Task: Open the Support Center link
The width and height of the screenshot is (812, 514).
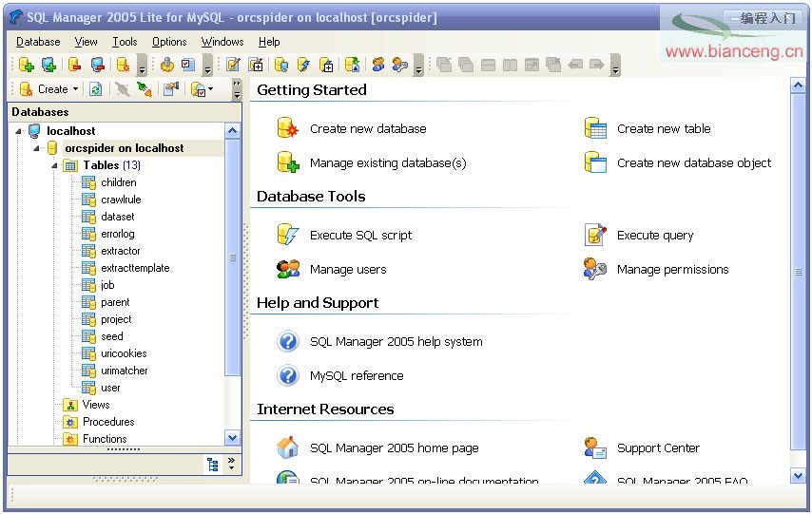Action: coord(658,447)
